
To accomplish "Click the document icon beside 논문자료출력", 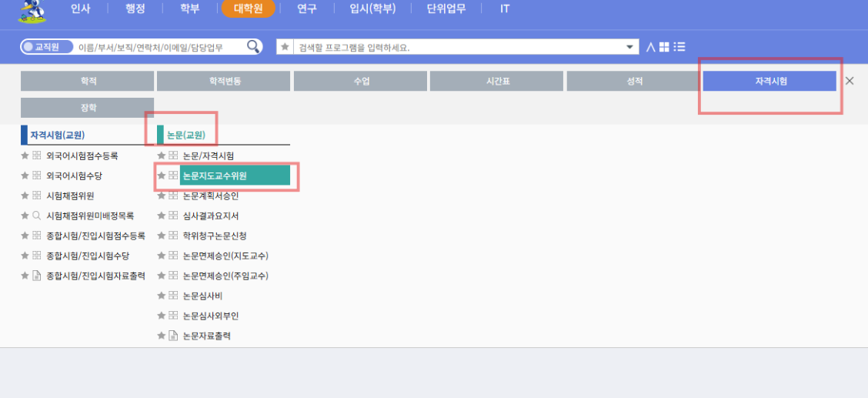I will pyautogui.click(x=173, y=336).
